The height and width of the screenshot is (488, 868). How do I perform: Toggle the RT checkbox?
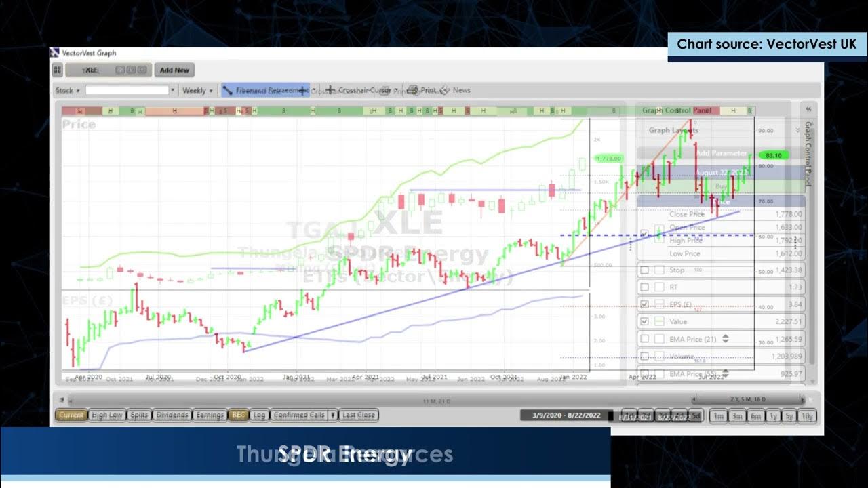pos(644,287)
